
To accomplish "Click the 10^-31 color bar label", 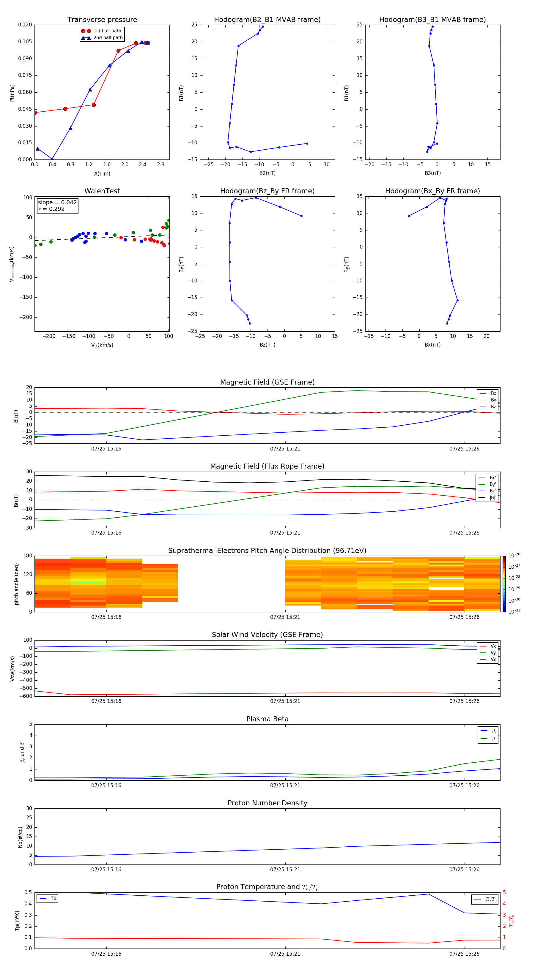I will click(x=514, y=611).
